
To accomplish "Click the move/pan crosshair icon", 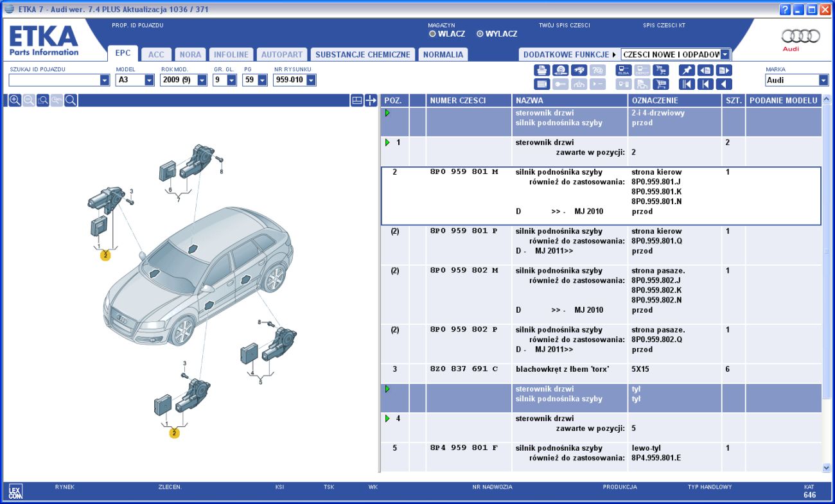I will point(371,100).
